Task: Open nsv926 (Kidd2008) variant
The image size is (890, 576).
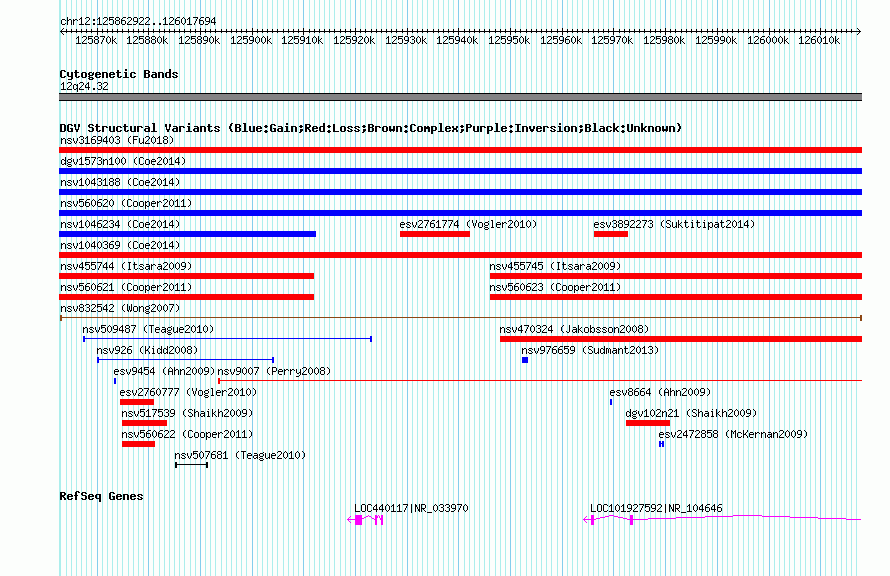Action: click(147, 350)
